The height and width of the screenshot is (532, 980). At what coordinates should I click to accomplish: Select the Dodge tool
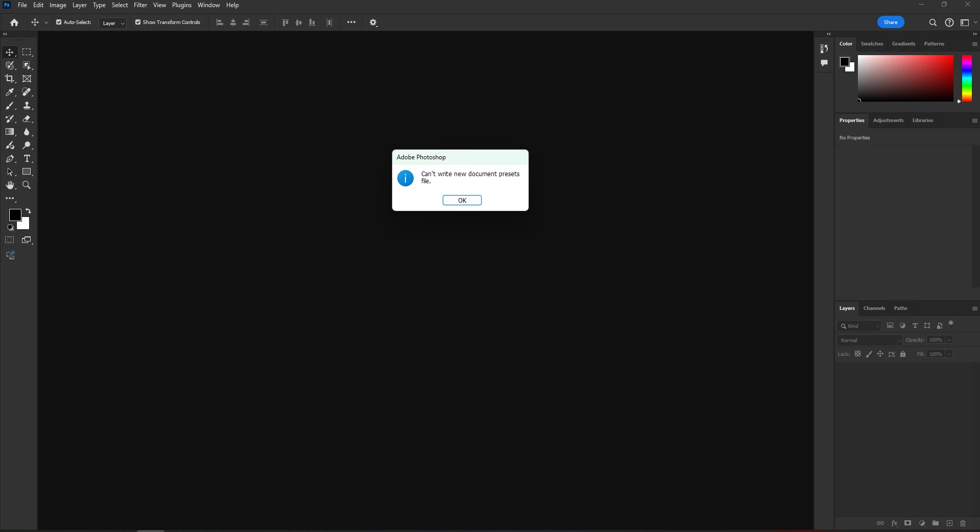point(27,146)
